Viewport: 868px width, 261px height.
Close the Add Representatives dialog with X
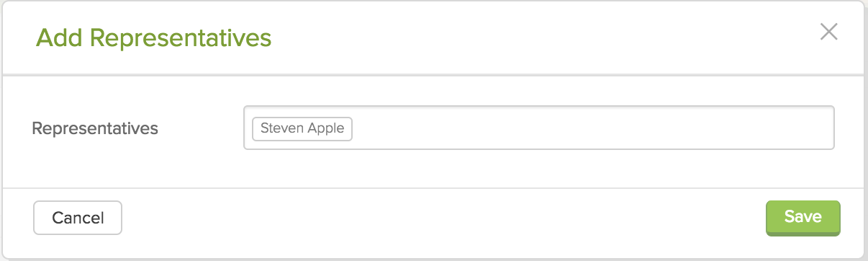pos(829,32)
